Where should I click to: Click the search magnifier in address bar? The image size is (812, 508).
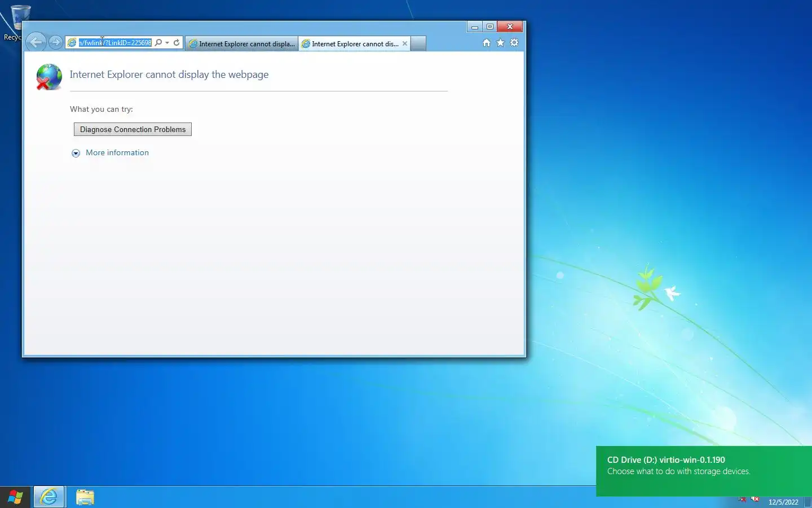(158, 42)
